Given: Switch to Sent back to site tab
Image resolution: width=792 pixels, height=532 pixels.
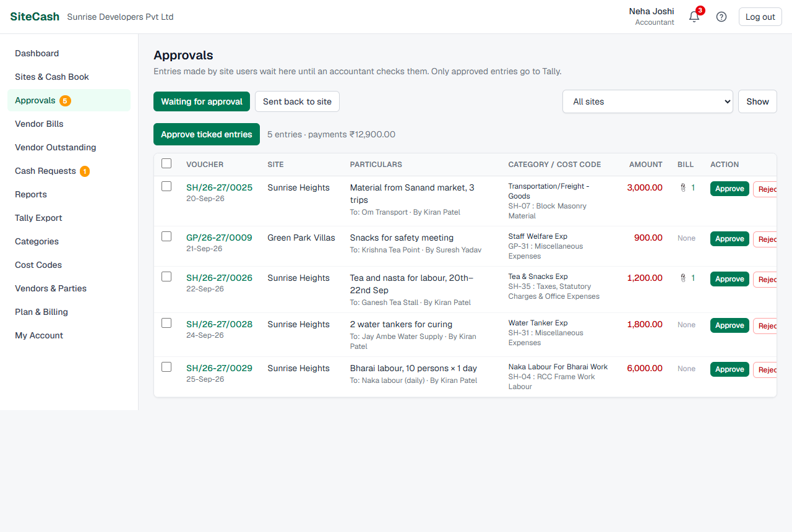Looking at the screenshot, I should tap(297, 101).
